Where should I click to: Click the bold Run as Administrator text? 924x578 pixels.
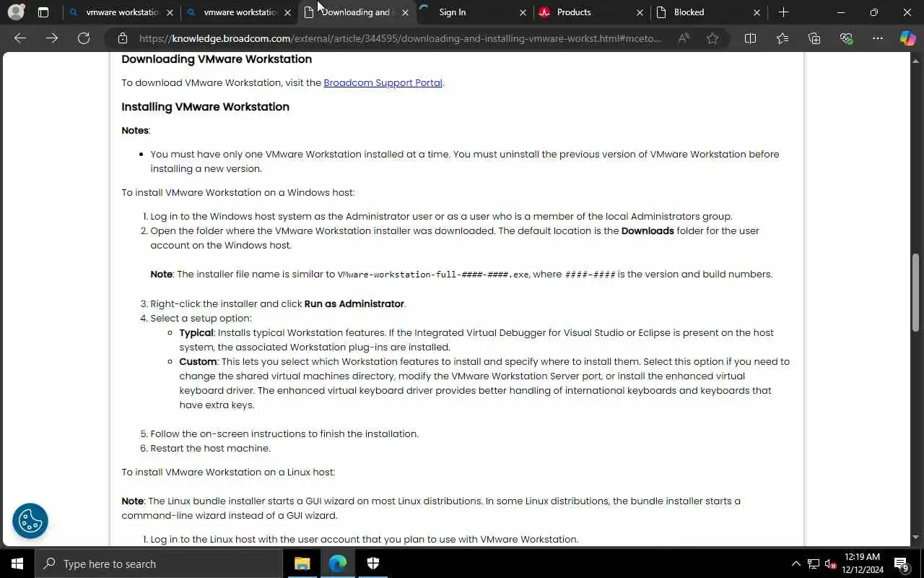354,303
